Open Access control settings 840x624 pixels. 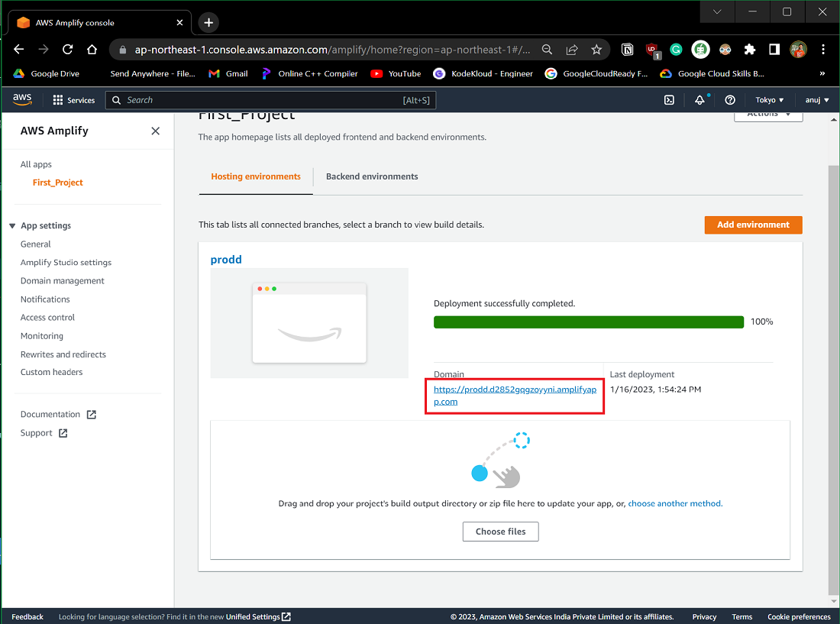47,318
